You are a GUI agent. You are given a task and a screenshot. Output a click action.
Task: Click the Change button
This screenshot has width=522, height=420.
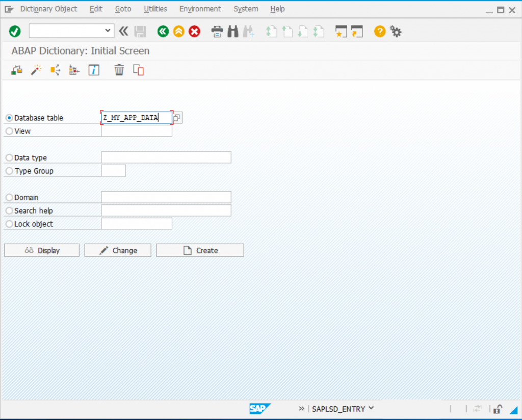pyautogui.click(x=118, y=250)
